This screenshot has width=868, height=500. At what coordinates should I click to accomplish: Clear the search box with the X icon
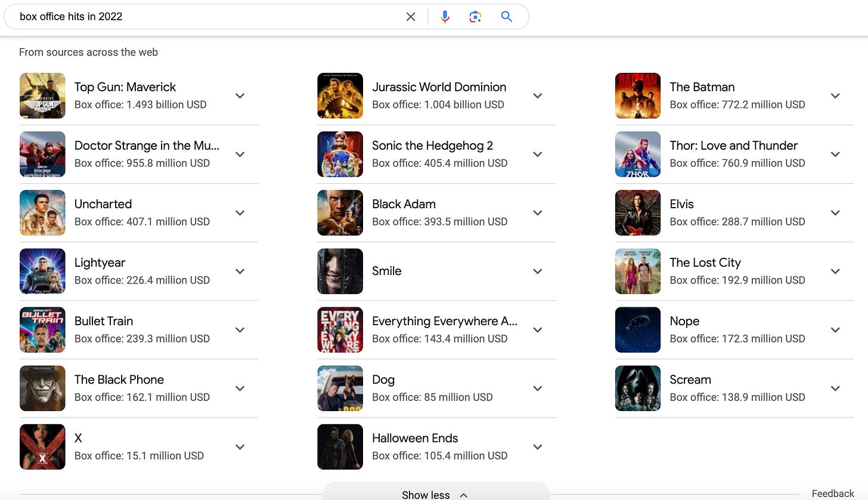411,17
